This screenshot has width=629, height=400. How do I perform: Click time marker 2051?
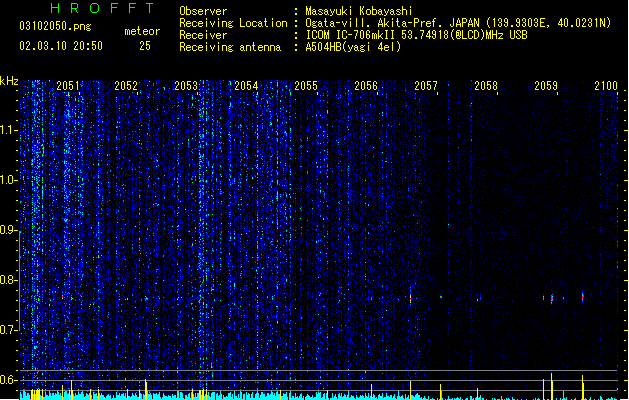[68, 86]
